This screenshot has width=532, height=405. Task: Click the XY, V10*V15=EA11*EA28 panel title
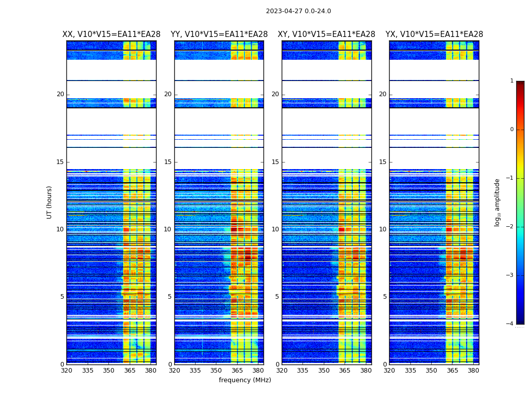(326, 34)
